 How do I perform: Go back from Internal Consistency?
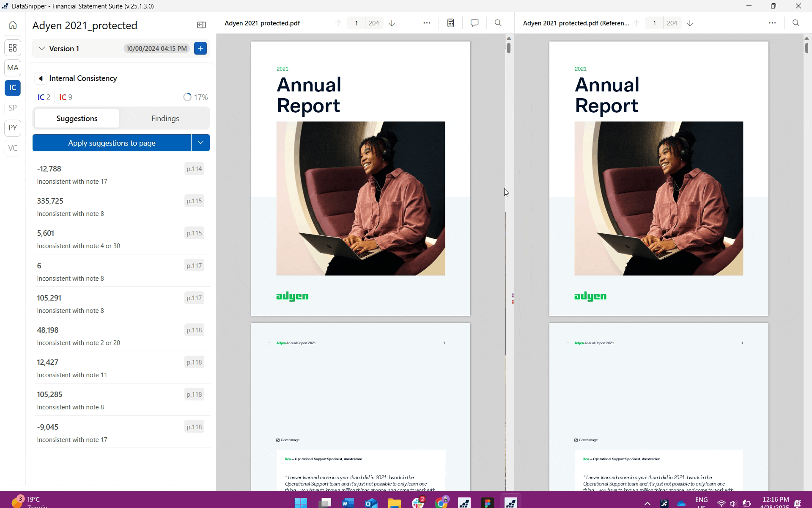point(41,78)
